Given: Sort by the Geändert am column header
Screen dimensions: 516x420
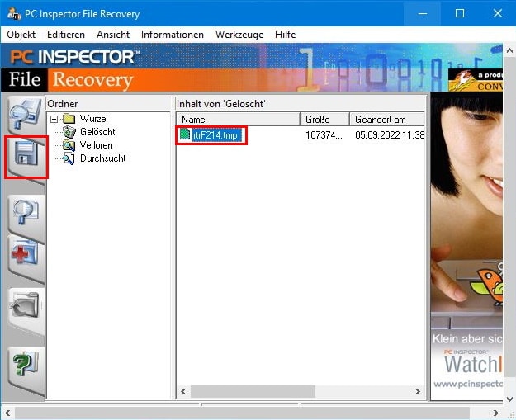Looking at the screenshot, I should point(387,119).
